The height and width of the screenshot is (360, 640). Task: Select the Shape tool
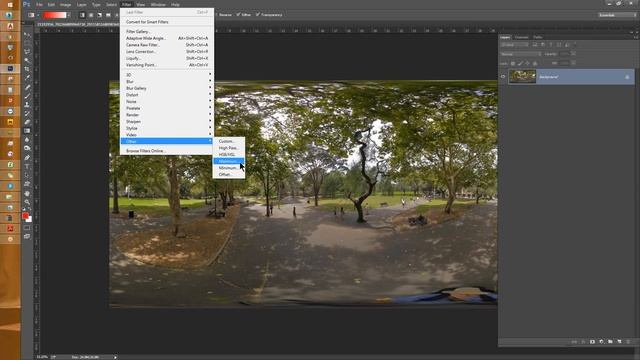click(27, 184)
